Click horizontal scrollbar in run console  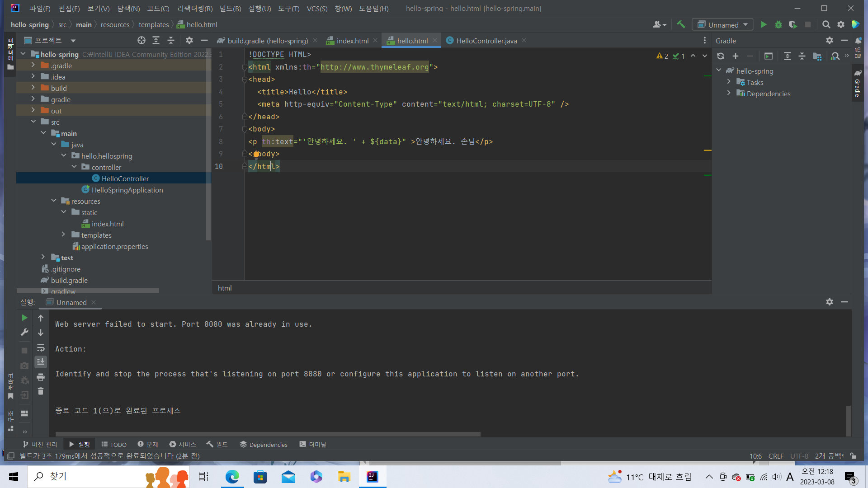tap(268, 434)
